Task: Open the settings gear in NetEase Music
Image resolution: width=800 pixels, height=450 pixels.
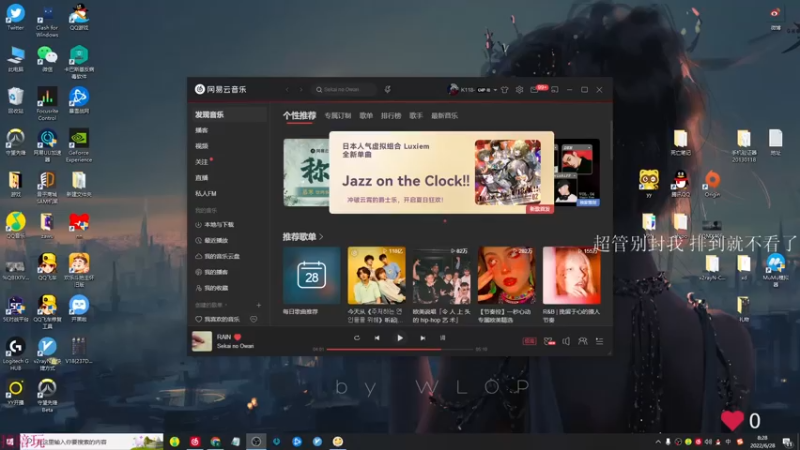Action: coord(519,90)
